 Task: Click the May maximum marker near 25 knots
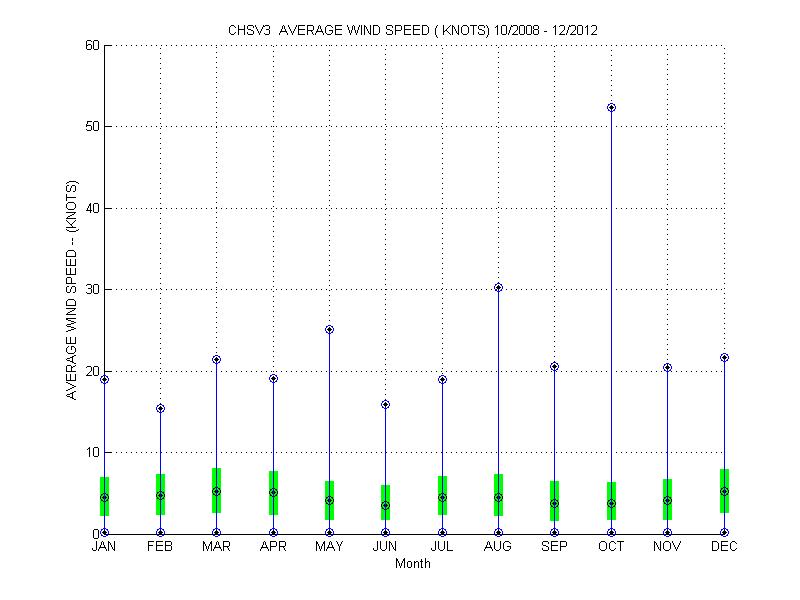click(x=329, y=329)
